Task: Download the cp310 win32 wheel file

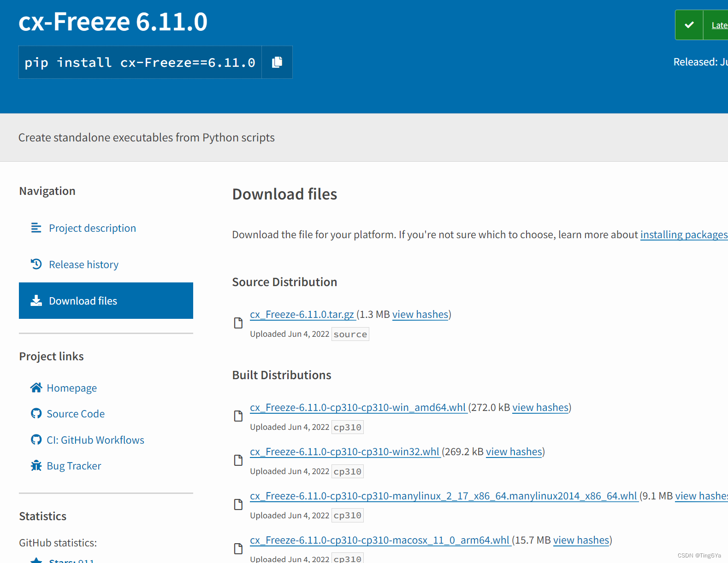Action: (x=345, y=452)
